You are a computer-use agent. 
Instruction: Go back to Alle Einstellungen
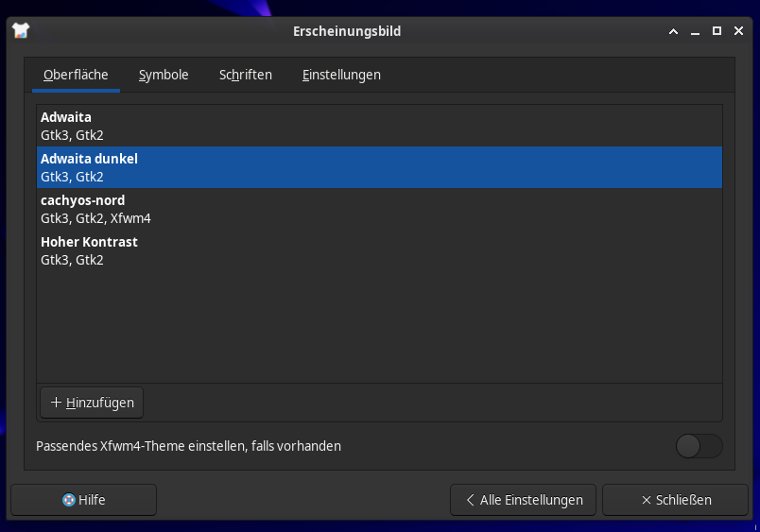click(x=523, y=500)
